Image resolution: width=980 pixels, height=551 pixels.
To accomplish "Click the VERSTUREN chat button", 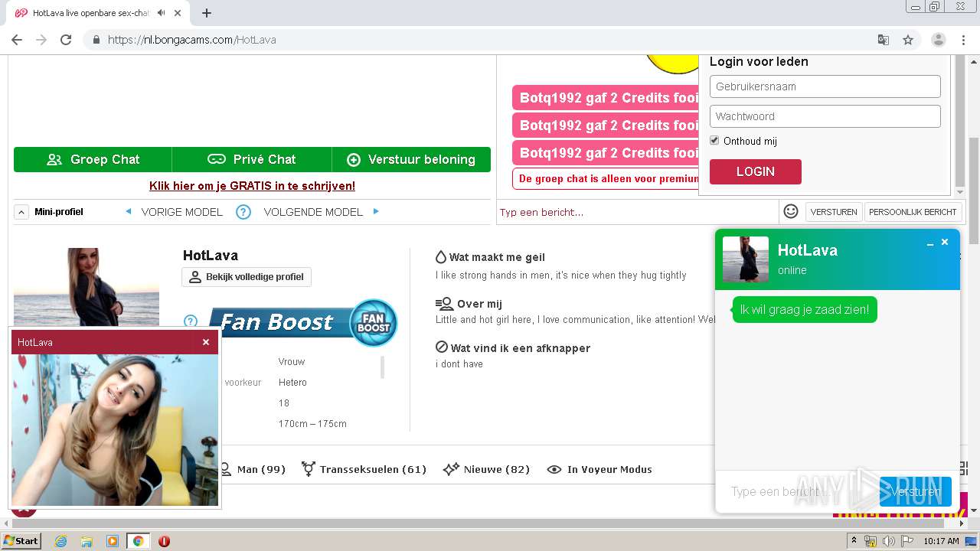I will point(834,212).
